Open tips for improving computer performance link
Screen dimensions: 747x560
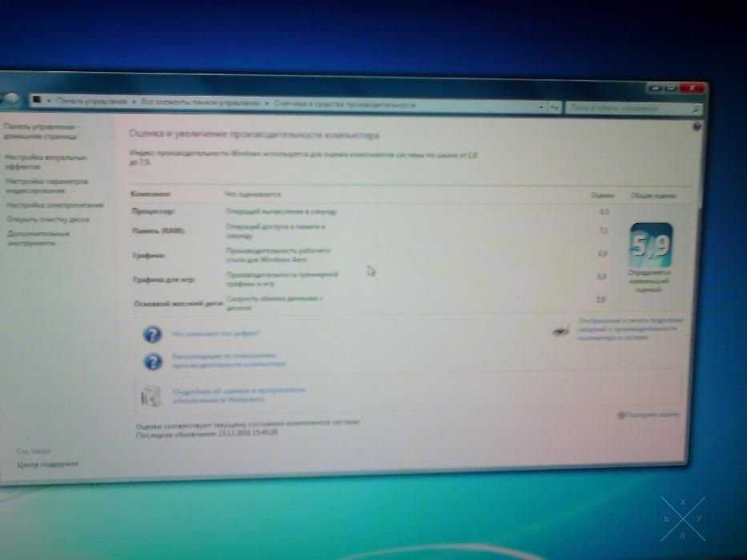click(x=229, y=360)
